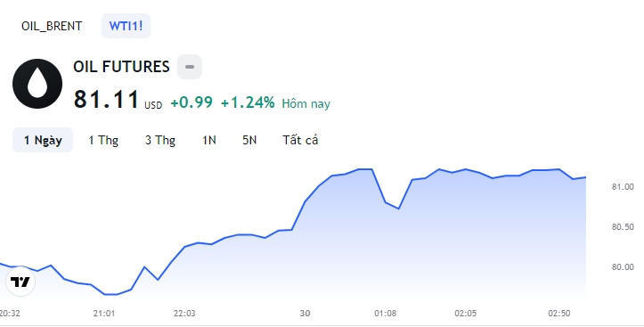This screenshot has height=327, width=644.
Task: Show the 1N yearly range
Action: pyautogui.click(x=209, y=140)
